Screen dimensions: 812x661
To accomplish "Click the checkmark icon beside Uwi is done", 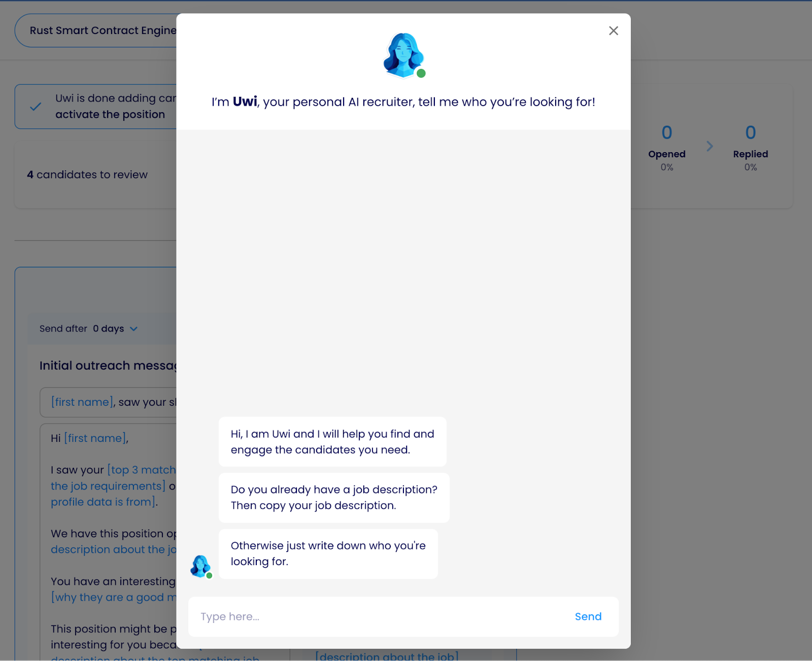I will pos(36,107).
